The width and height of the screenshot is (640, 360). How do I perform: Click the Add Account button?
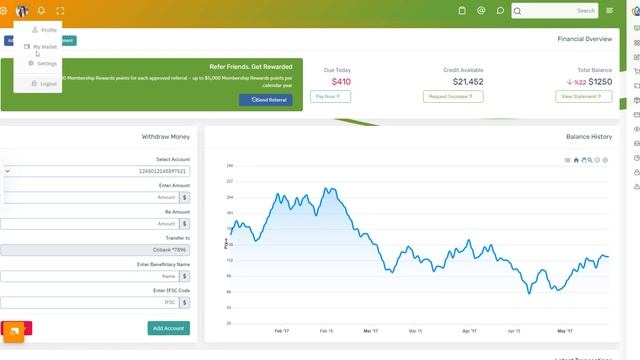click(x=169, y=328)
